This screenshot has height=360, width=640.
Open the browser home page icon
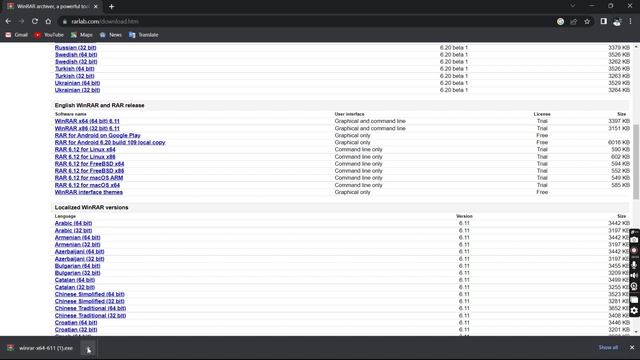[48, 21]
